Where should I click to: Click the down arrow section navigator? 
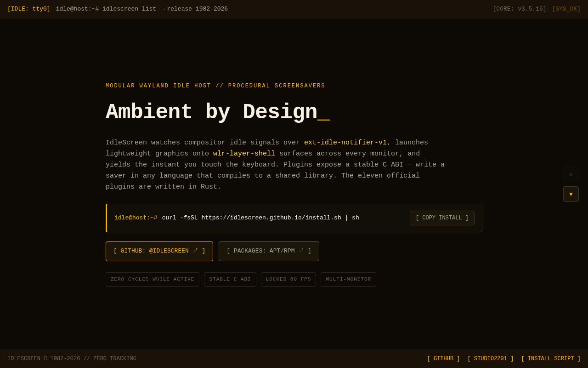click(571, 194)
